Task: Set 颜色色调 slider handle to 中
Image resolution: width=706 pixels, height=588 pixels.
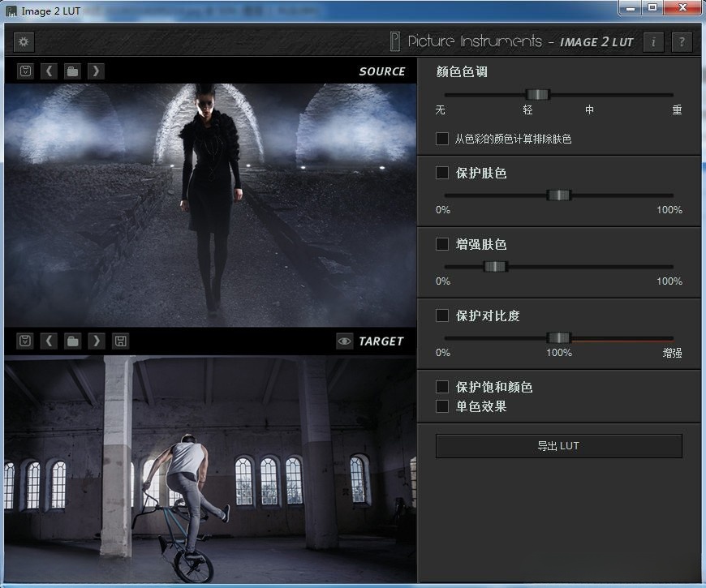Action: click(588, 94)
